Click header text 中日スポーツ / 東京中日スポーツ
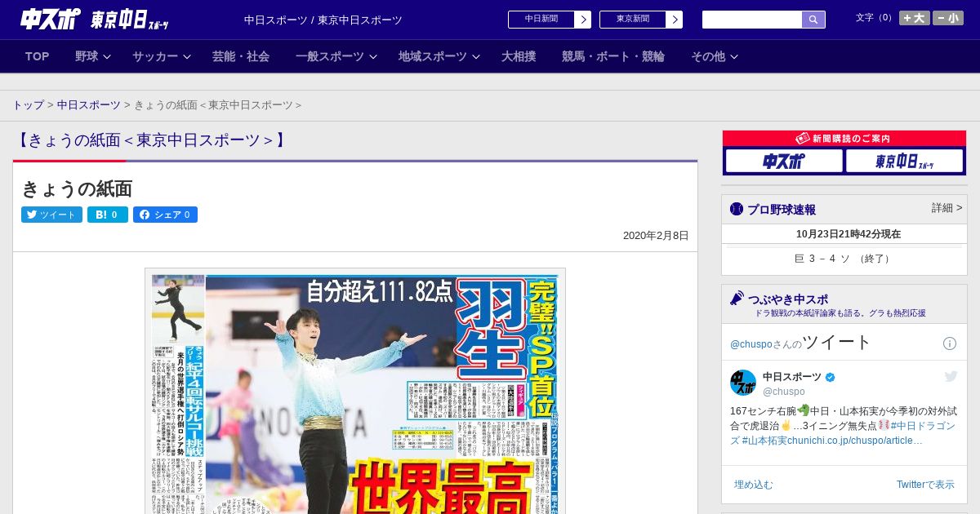This screenshot has height=514, width=980. tap(323, 20)
